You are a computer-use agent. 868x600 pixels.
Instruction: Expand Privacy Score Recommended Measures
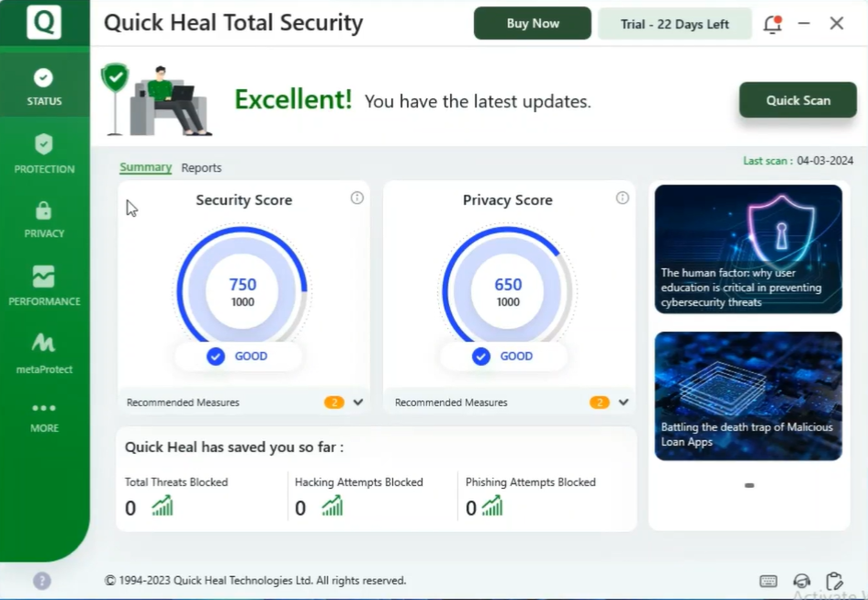pyautogui.click(x=623, y=402)
